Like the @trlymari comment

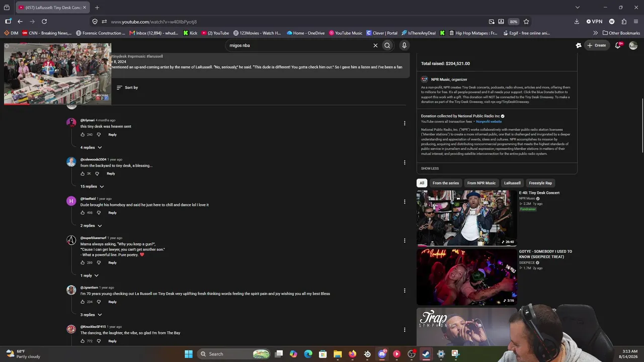[x=83, y=135]
